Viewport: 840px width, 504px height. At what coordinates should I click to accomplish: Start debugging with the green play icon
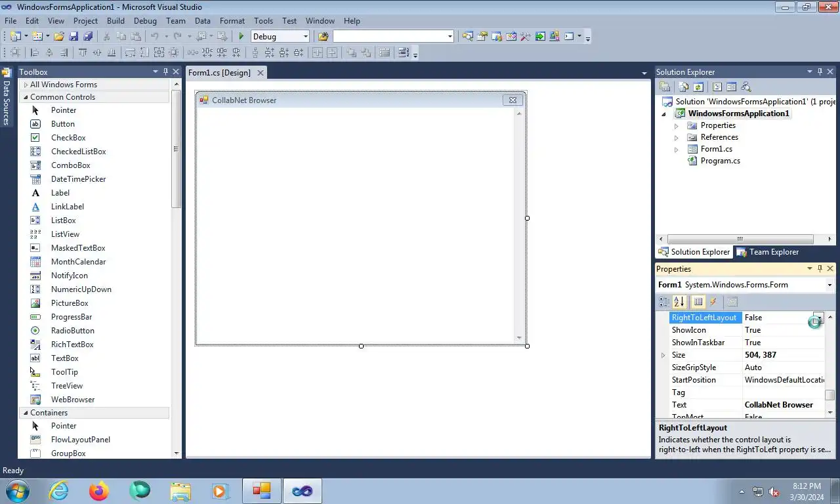241,37
